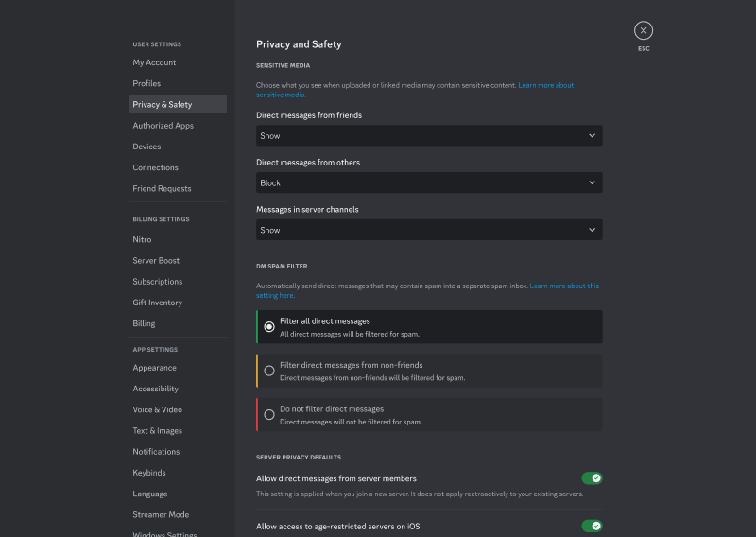Select Filter direct messages from non-friends
The image size is (756, 537).
(x=269, y=371)
